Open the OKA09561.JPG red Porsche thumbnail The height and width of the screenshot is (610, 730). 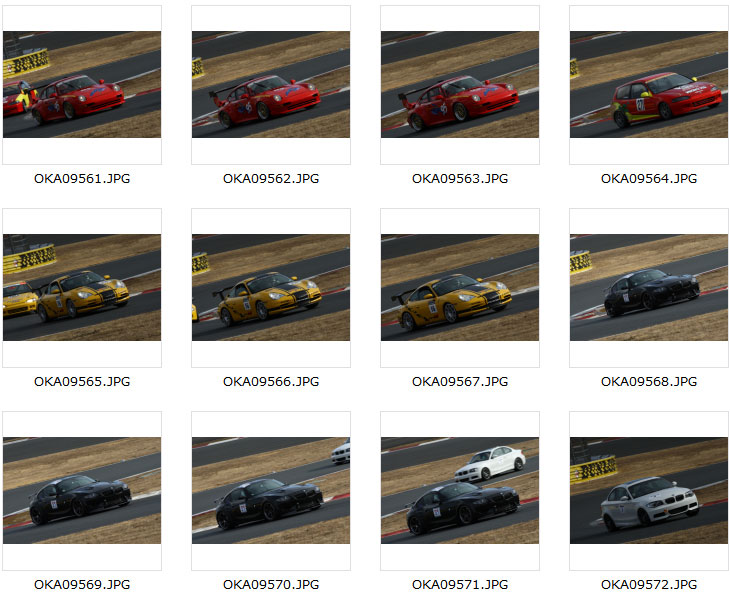point(82,84)
